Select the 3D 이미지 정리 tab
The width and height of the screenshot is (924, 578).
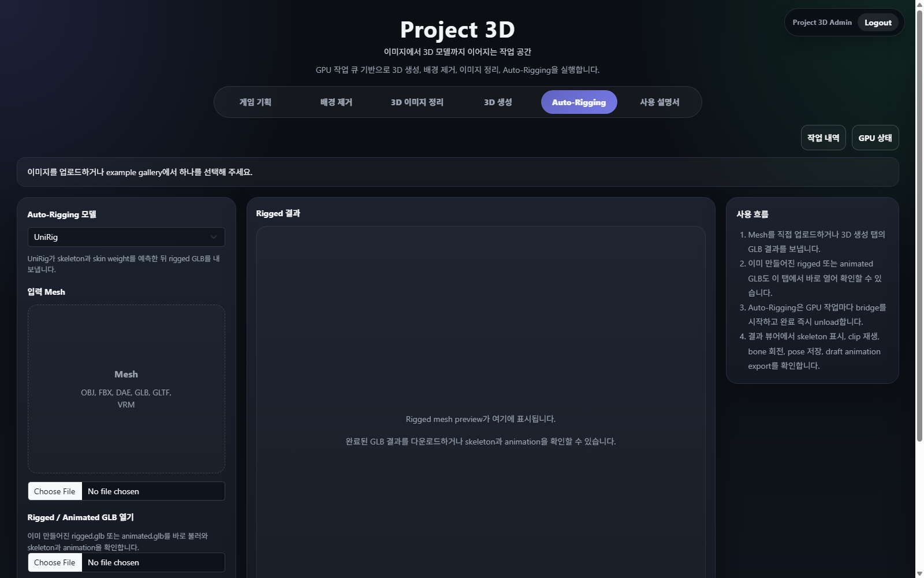(417, 102)
